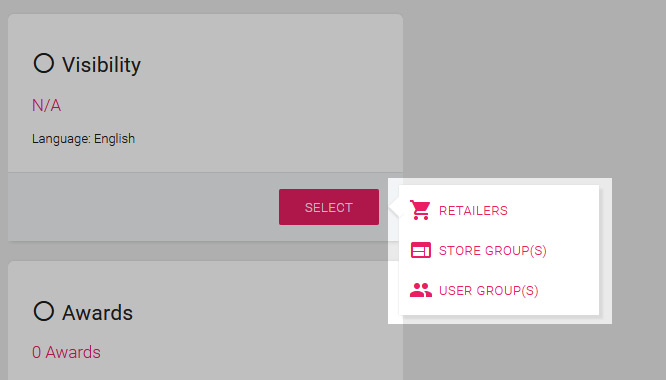Click the popup's pointer arrow near SELECT
This screenshot has width=666, height=380.
[x=394, y=208]
